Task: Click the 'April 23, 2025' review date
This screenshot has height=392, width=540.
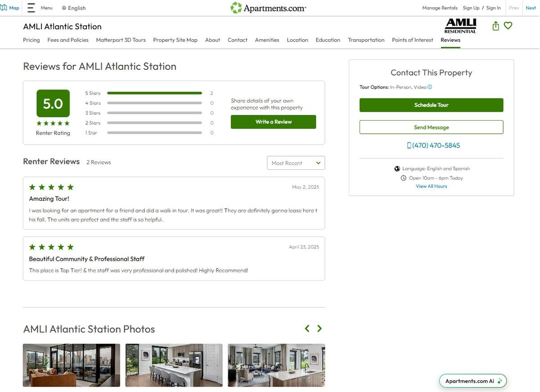Action: point(304,247)
